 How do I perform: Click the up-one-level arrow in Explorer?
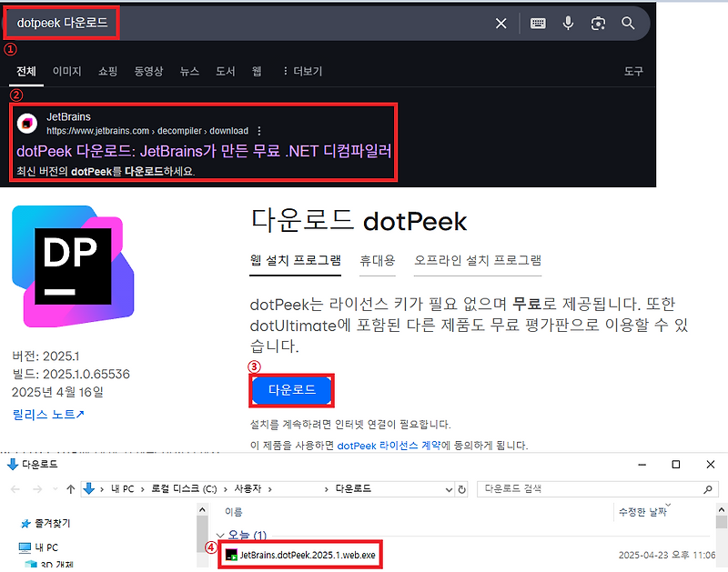coord(69,488)
